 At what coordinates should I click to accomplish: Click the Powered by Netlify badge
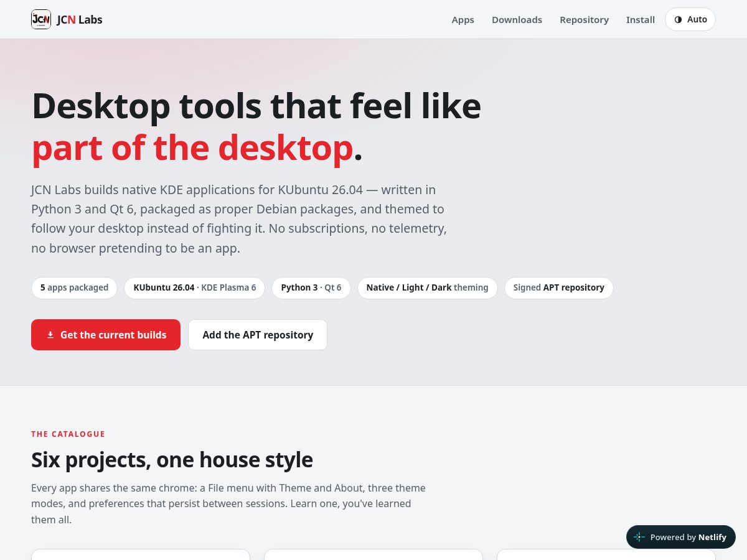click(681, 537)
